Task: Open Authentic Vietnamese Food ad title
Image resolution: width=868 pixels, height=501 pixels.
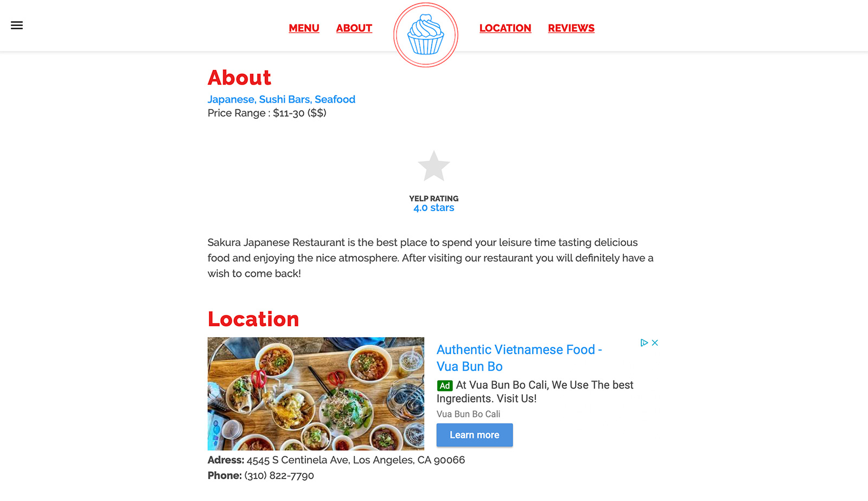Action: click(519, 358)
